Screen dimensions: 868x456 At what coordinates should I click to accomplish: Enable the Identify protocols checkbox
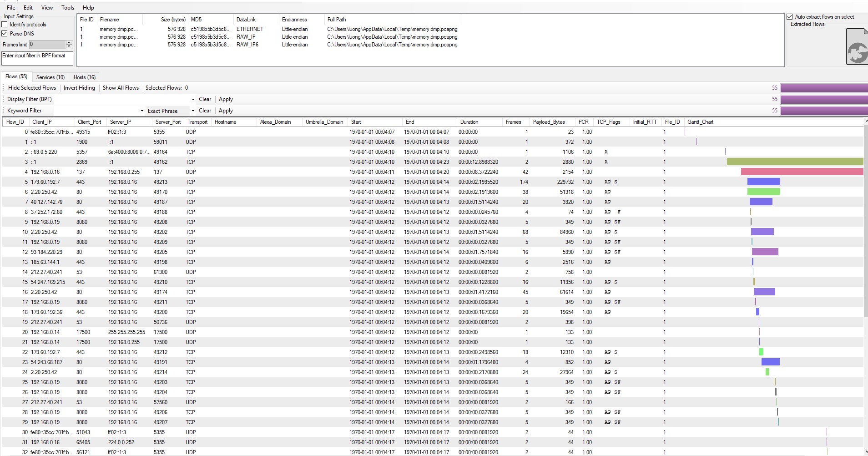coord(5,25)
